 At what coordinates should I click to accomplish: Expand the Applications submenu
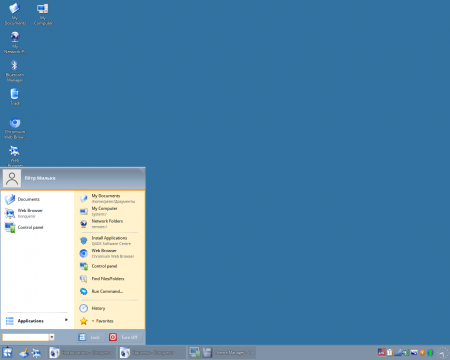[37, 321]
